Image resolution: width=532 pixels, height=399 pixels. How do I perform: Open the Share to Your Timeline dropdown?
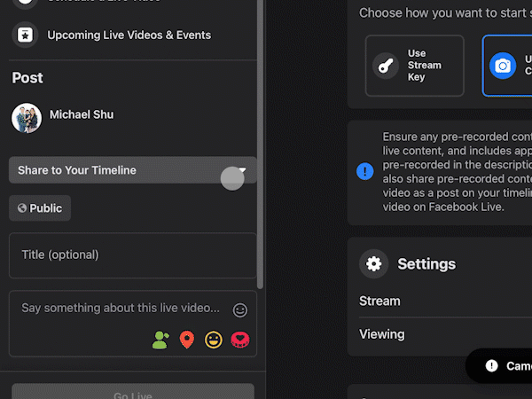pos(133,170)
